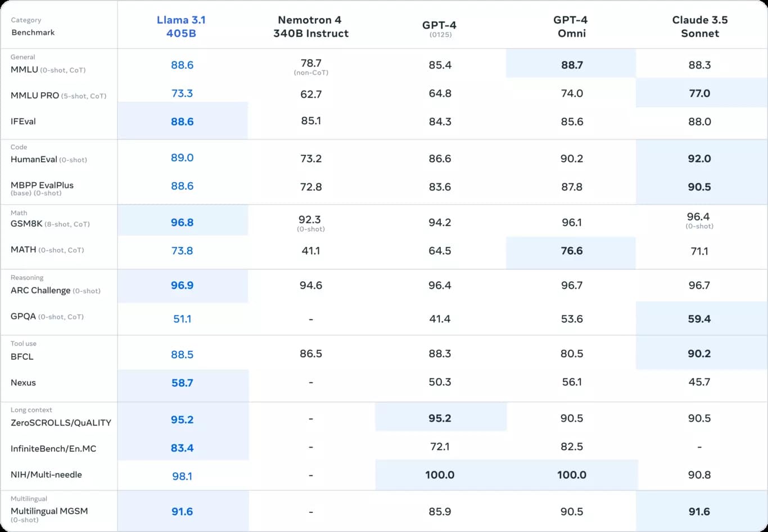Click the Claude 3.5 Sonnet column header

pyautogui.click(x=699, y=26)
